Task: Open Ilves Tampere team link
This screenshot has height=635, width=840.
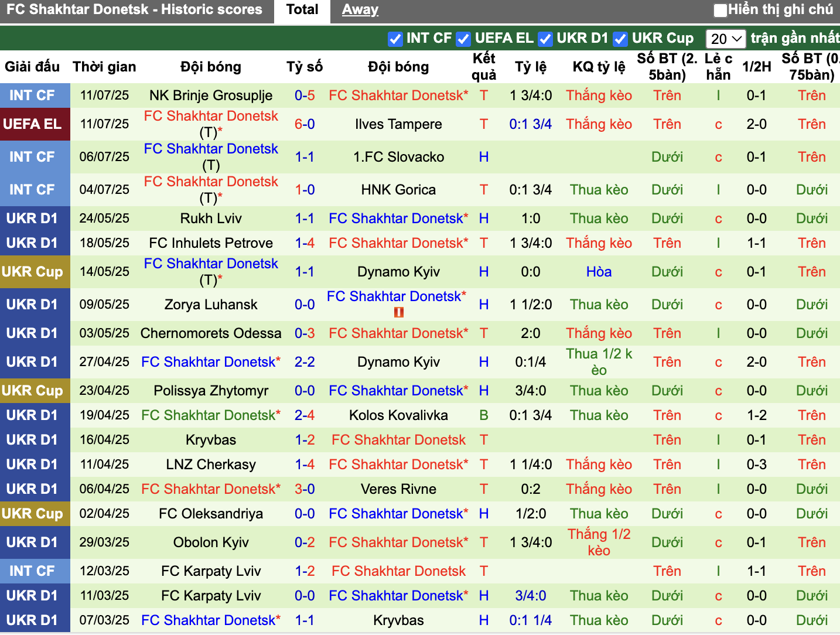Action: 398,124
